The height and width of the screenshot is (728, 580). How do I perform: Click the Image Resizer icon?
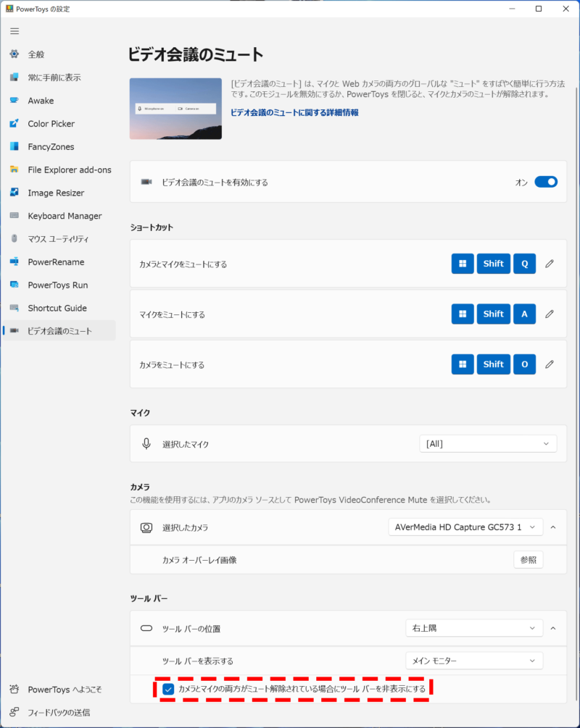(x=14, y=192)
